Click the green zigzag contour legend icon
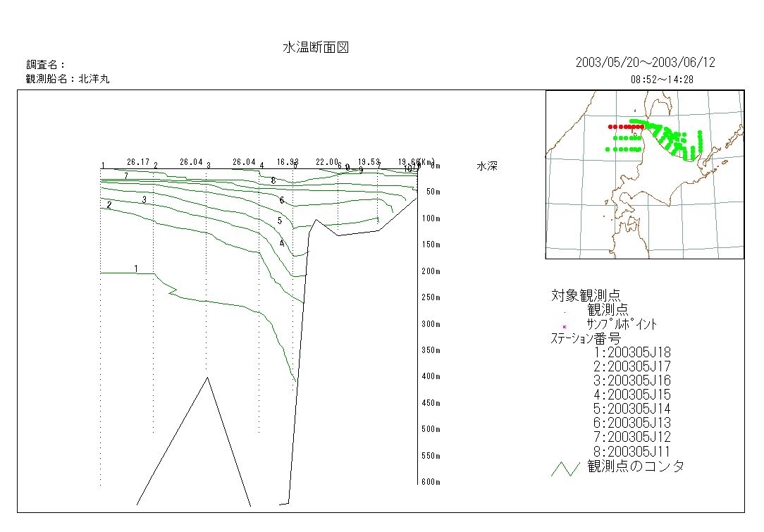This screenshot has width=764, height=532. tap(565, 469)
